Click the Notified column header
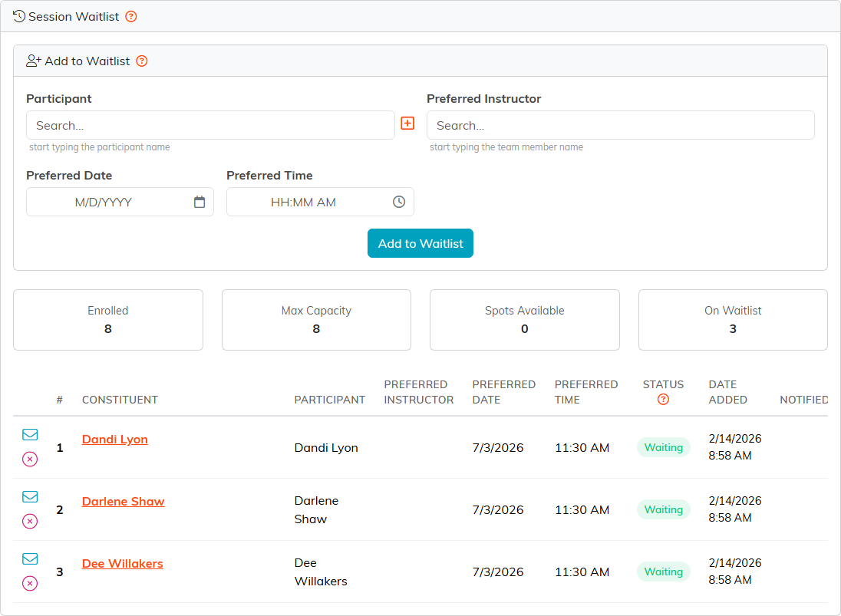Viewport: 841px width, 616px height. [x=804, y=400]
